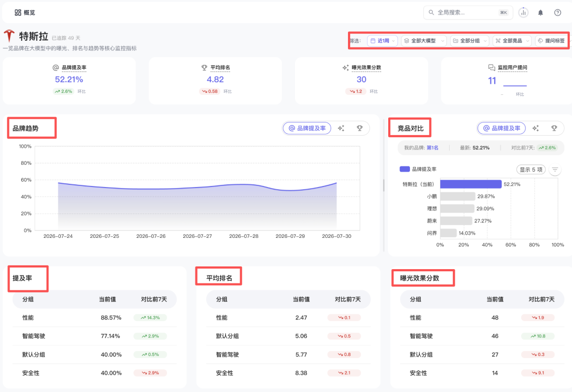Open the help question mark icon
This screenshot has height=392, width=572.
point(557,13)
